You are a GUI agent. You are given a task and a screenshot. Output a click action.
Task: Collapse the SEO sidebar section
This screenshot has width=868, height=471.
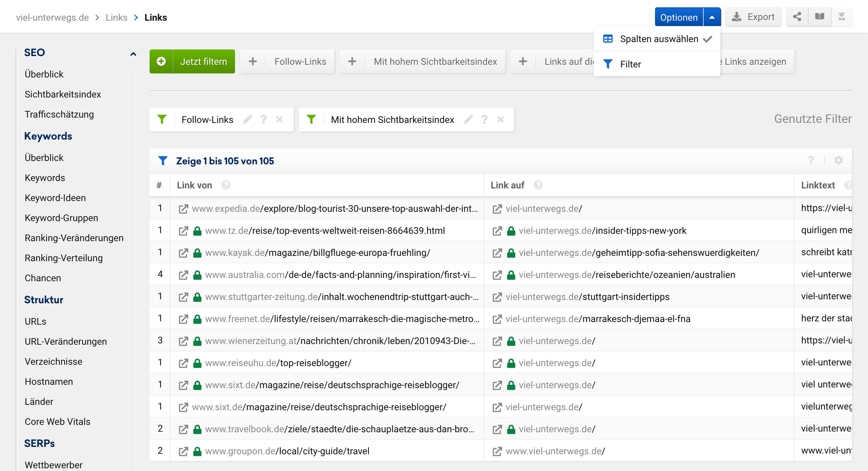coord(133,53)
